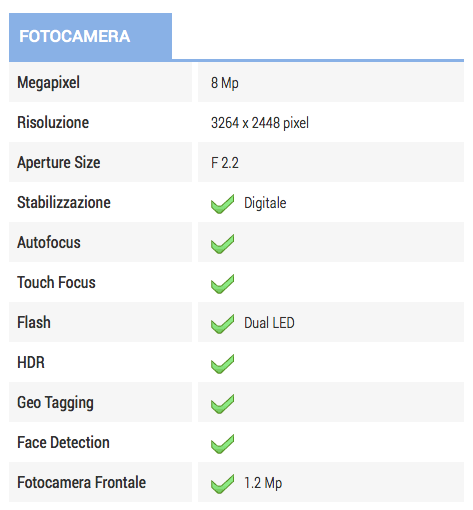Select the Megapixel label
This screenshot has width=473, height=510.
click(x=48, y=83)
